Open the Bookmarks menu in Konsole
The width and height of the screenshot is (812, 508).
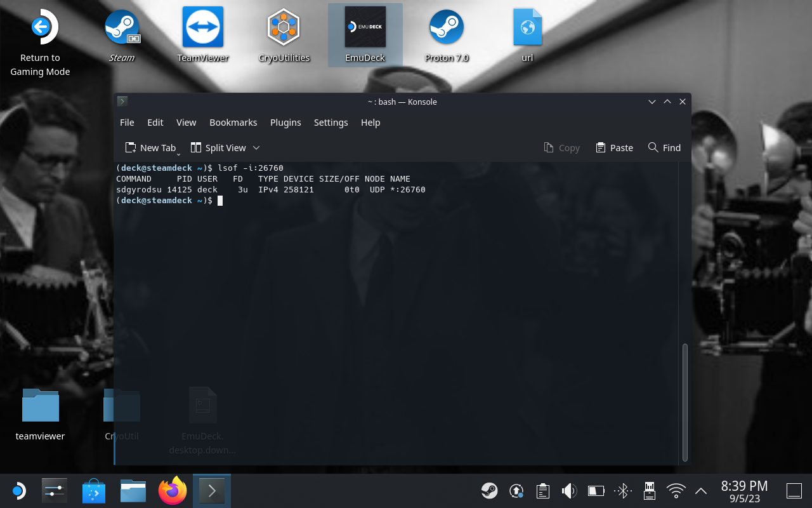(x=233, y=123)
